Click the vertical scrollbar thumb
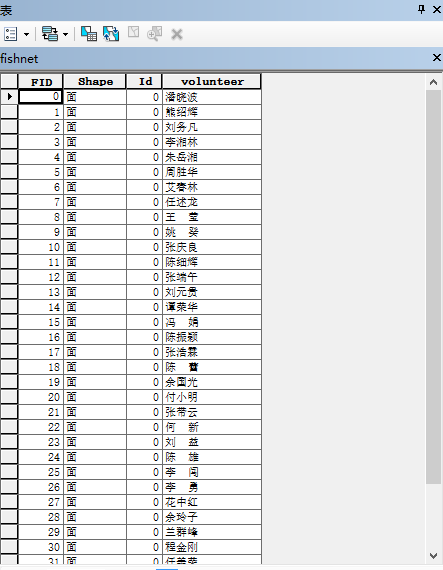 [x=433, y=287]
